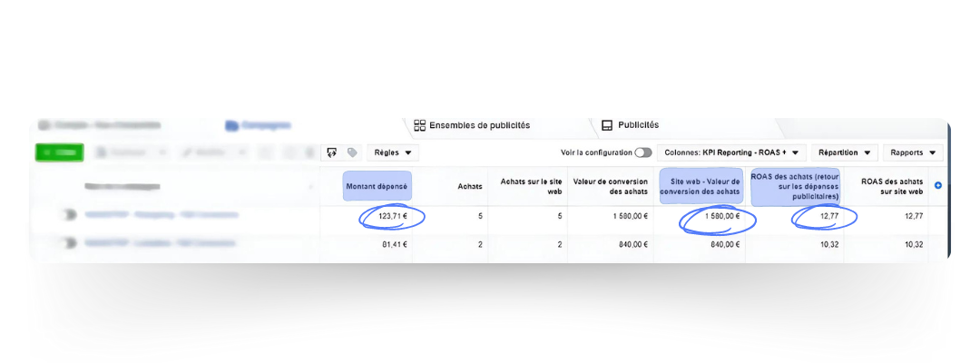Switch to the Ensembles de publicités tab
980x363 pixels.
(x=478, y=125)
